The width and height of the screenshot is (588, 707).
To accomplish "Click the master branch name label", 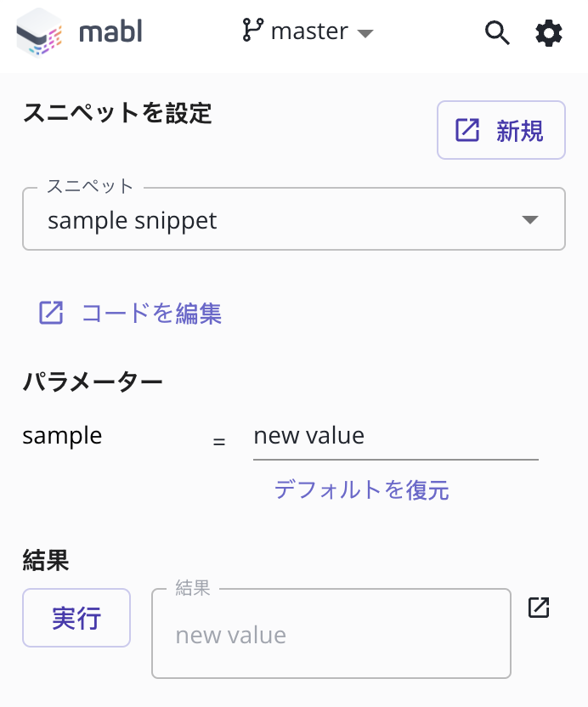I will click(x=309, y=31).
